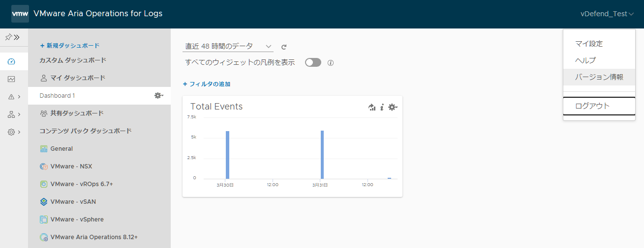
Task: Open the vDefend_Test user menu
Action: tap(607, 14)
